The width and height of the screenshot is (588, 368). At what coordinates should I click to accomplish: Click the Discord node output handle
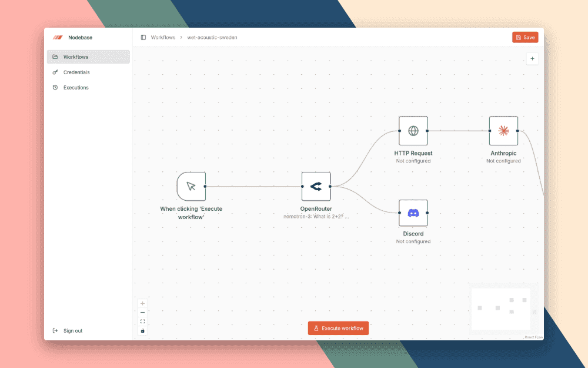click(x=427, y=213)
